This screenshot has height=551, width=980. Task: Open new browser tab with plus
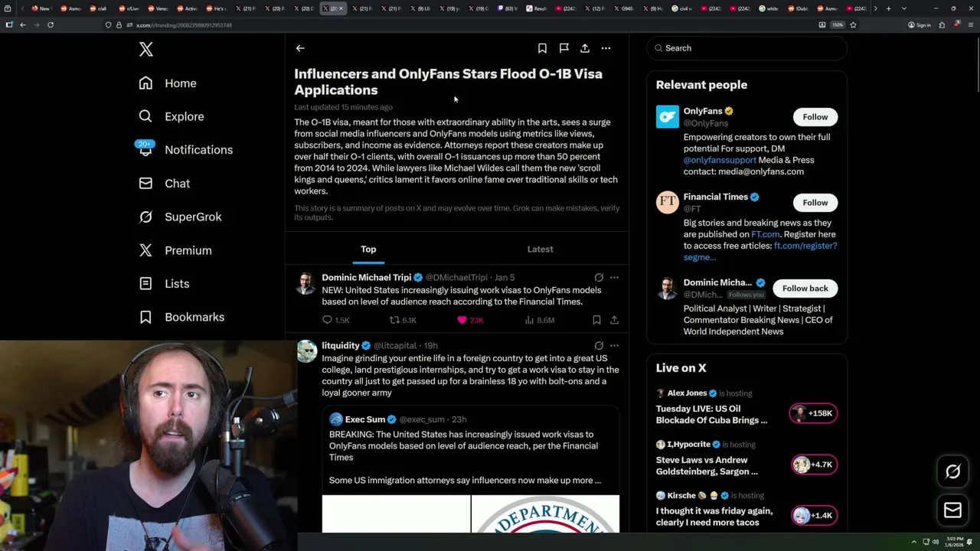(x=888, y=8)
